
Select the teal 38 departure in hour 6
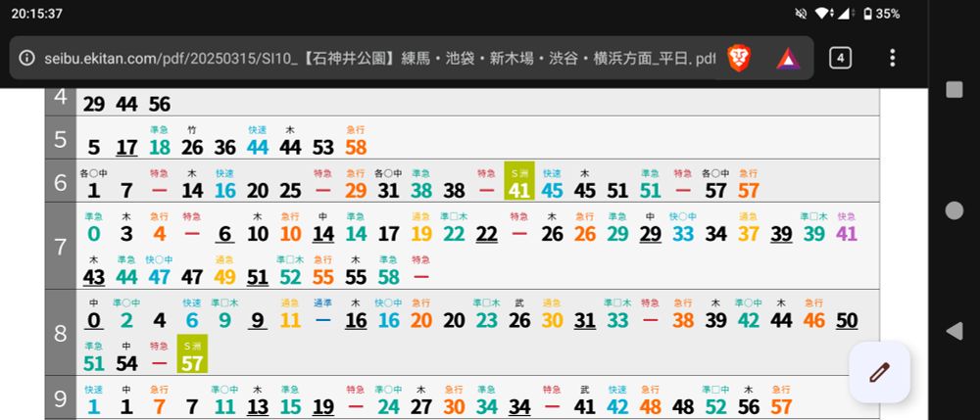click(421, 184)
